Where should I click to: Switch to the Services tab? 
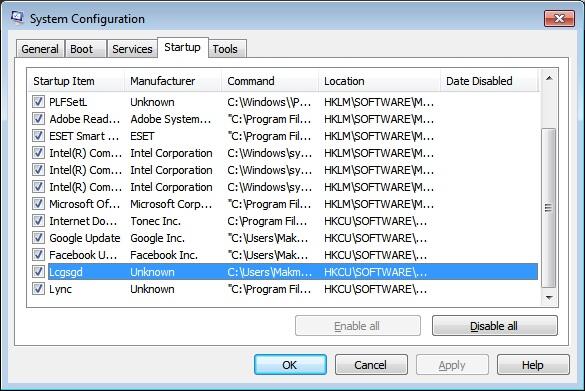click(x=132, y=49)
